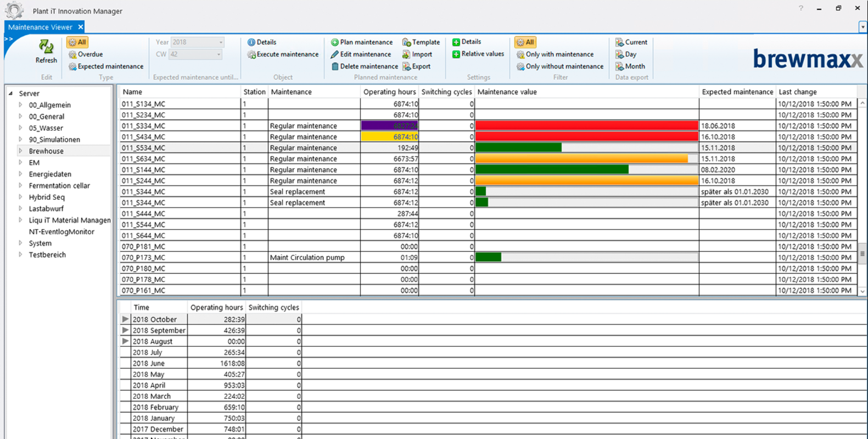
Task: Export data using the Month icon
Action: click(x=619, y=66)
